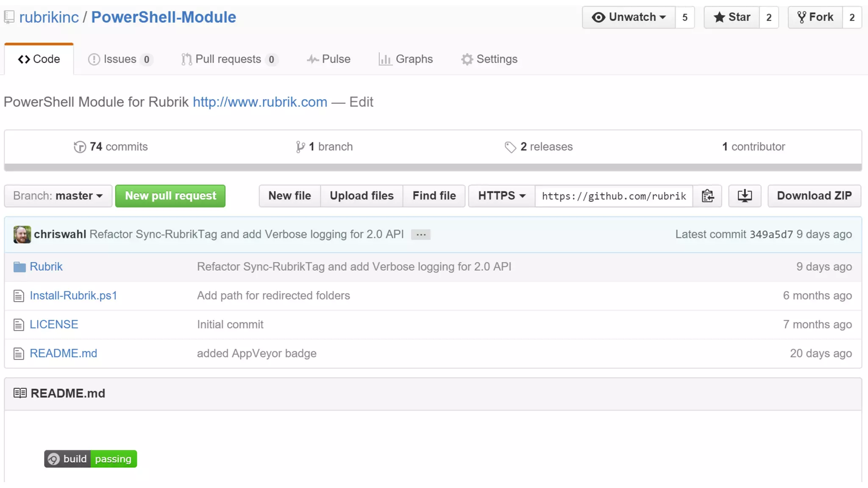Screen dimensions: 868x488
Task: Switch to the Issues tab
Action: pyautogui.click(x=120, y=59)
